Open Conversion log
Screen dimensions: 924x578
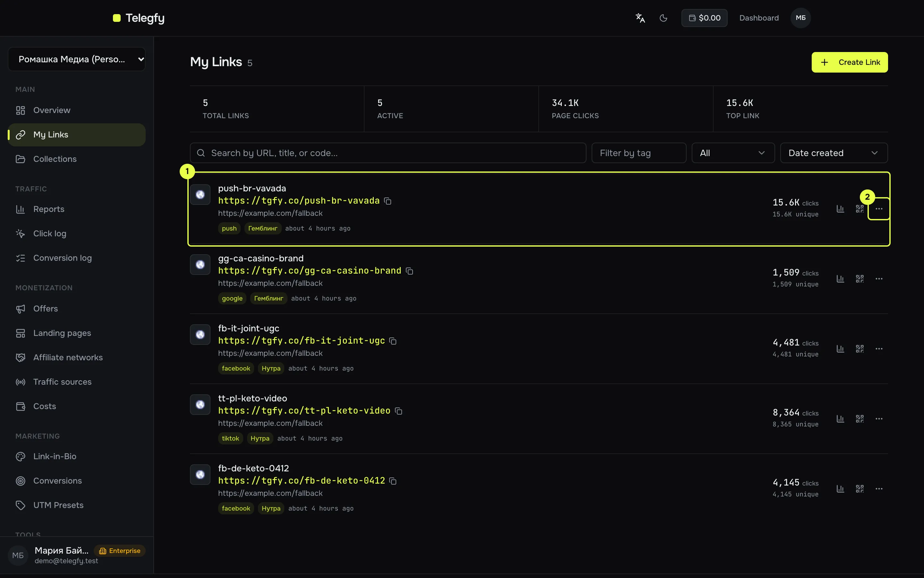coord(77,258)
